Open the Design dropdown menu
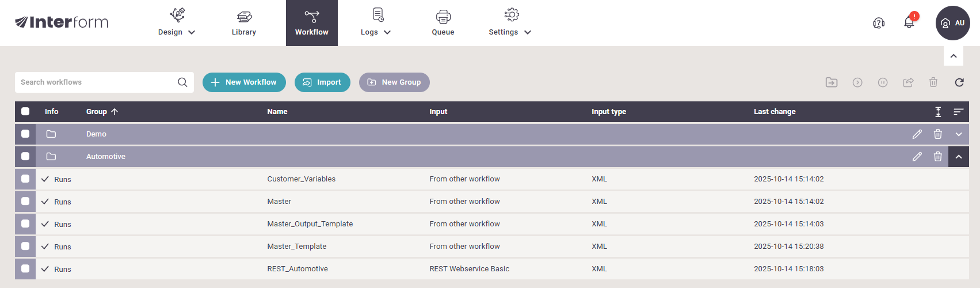Viewport: 980px width, 288px height. coord(177,23)
